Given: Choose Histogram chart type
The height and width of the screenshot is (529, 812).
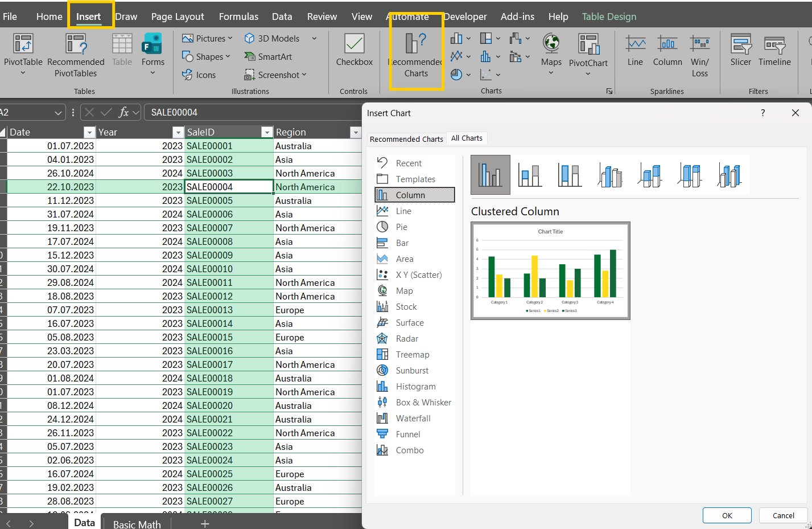Looking at the screenshot, I should point(415,386).
